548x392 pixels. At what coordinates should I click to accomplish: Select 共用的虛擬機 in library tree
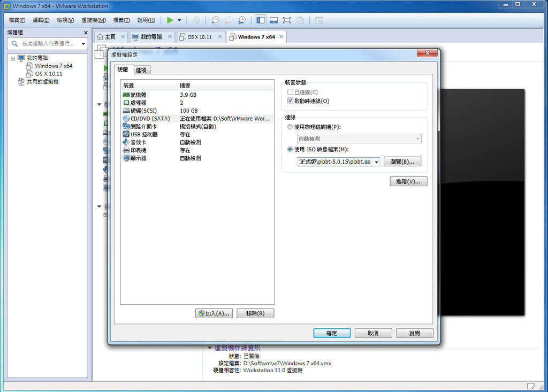[x=42, y=82]
